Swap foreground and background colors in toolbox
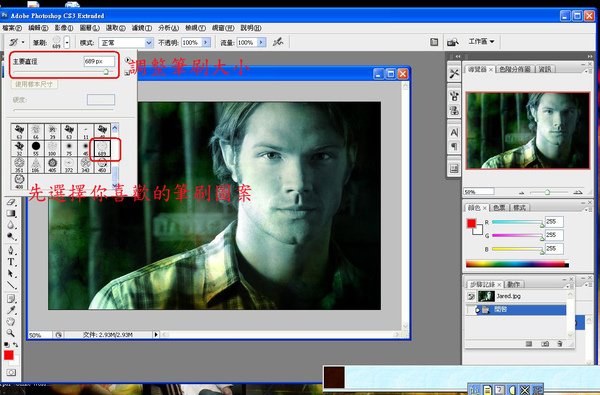 coord(15,344)
